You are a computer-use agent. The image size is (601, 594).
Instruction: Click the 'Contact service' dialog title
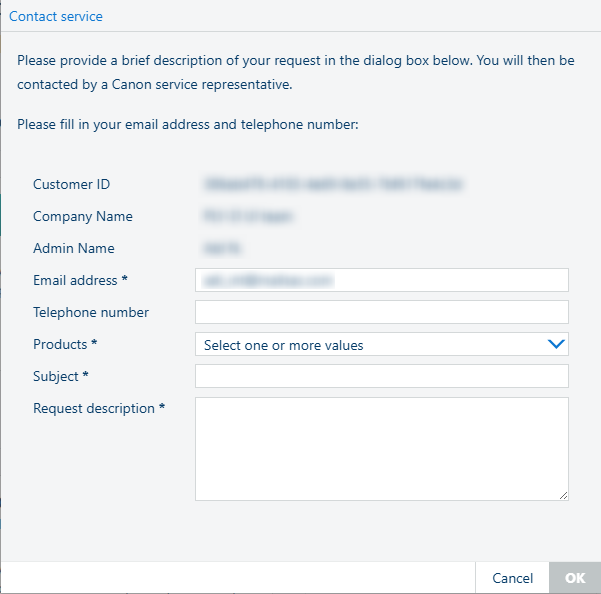coord(56,16)
